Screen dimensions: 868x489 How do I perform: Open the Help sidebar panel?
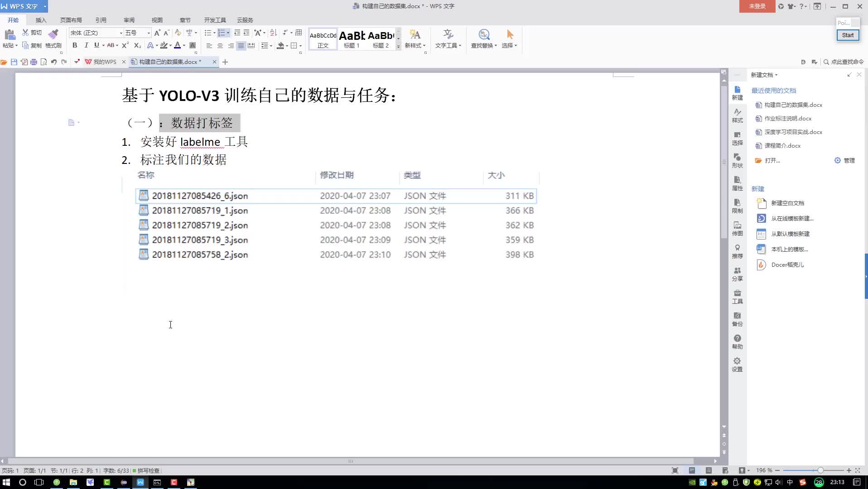pyautogui.click(x=737, y=342)
